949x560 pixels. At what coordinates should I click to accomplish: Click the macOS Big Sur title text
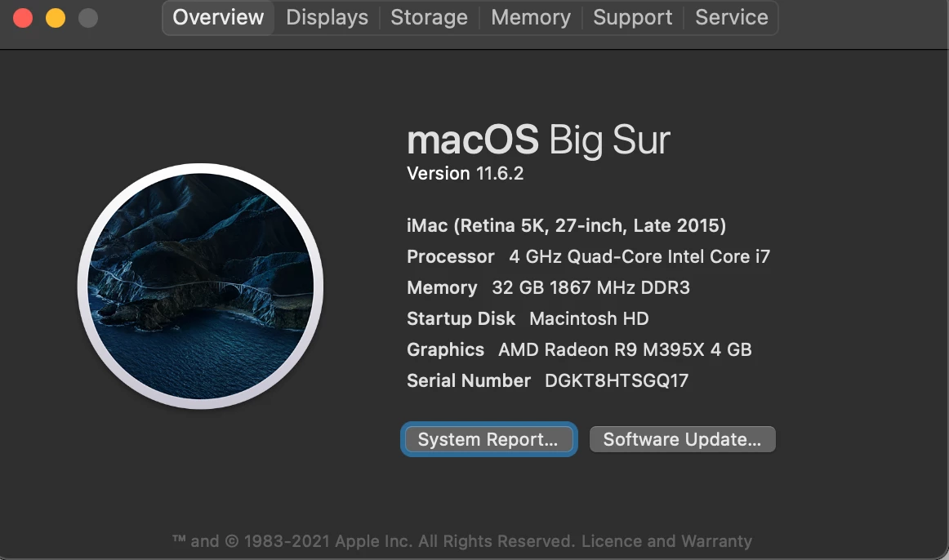[x=539, y=140]
